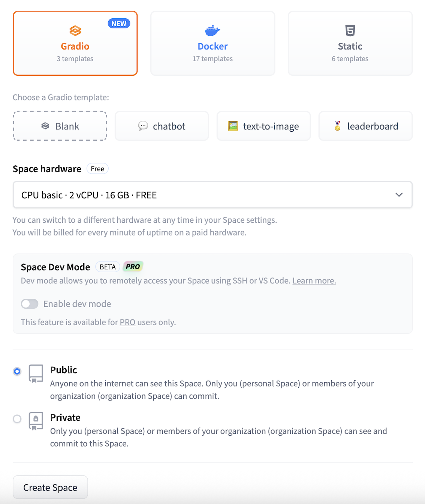
Task: Choose the chatbot template
Action: coord(162,126)
